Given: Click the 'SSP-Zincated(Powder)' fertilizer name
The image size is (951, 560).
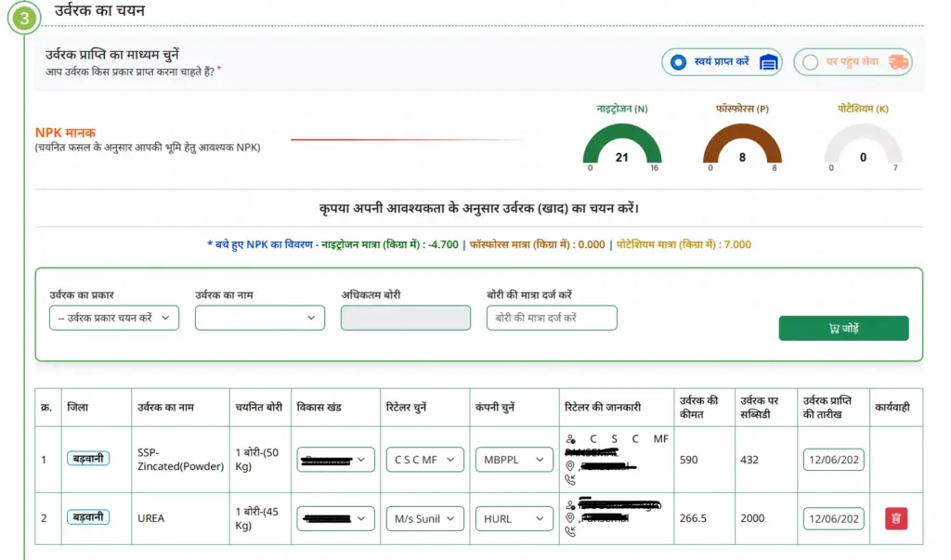Looking at the screenshot, I should (181, 460).
